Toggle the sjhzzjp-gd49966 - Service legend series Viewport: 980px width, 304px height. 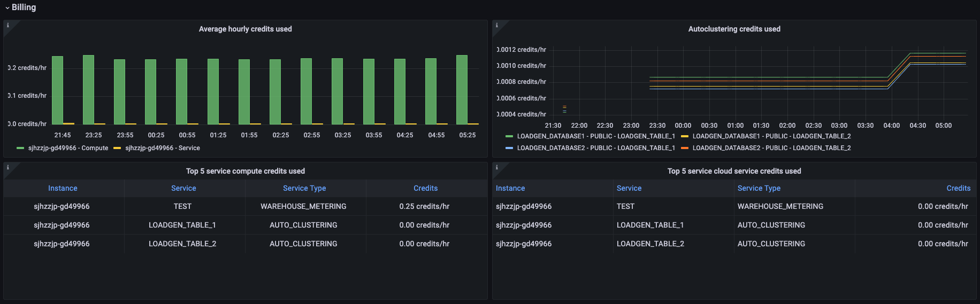pos(163,148)
